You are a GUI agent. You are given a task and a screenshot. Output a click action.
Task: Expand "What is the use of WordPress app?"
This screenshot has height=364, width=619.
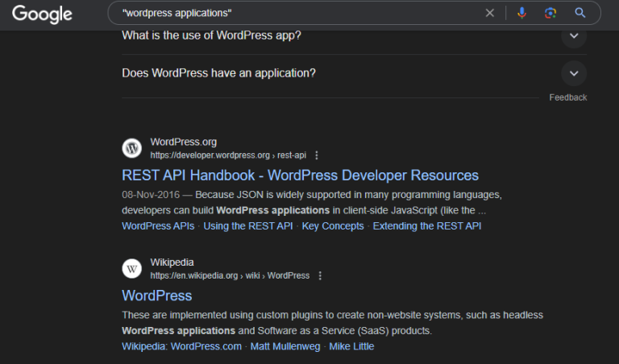pos(574,35)
